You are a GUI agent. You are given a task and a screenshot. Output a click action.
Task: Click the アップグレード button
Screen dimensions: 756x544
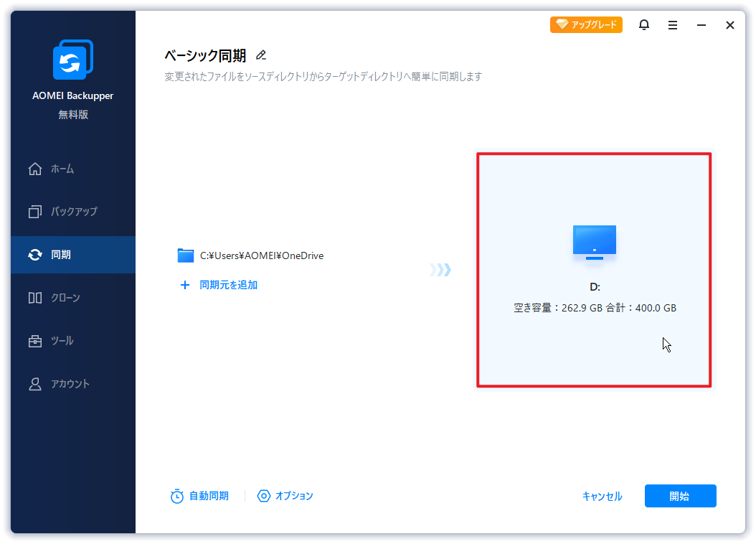point(586,24)
